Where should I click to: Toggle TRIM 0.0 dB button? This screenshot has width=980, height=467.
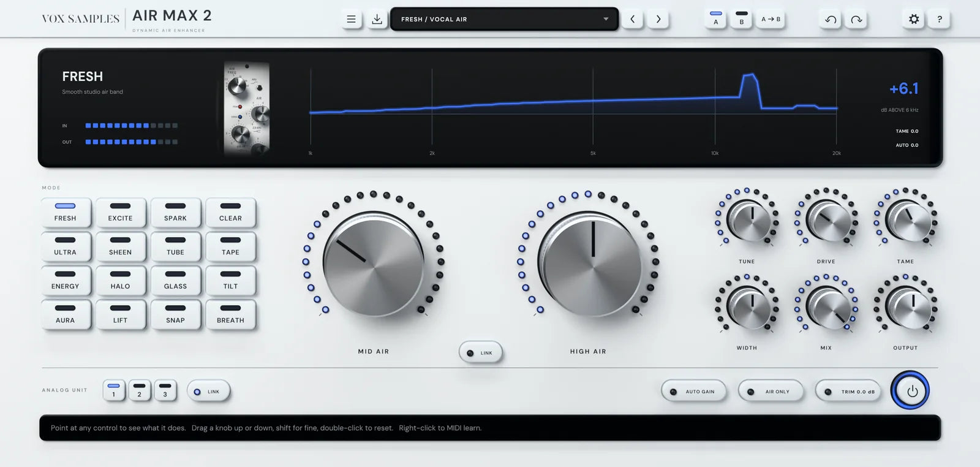(848, 391)
